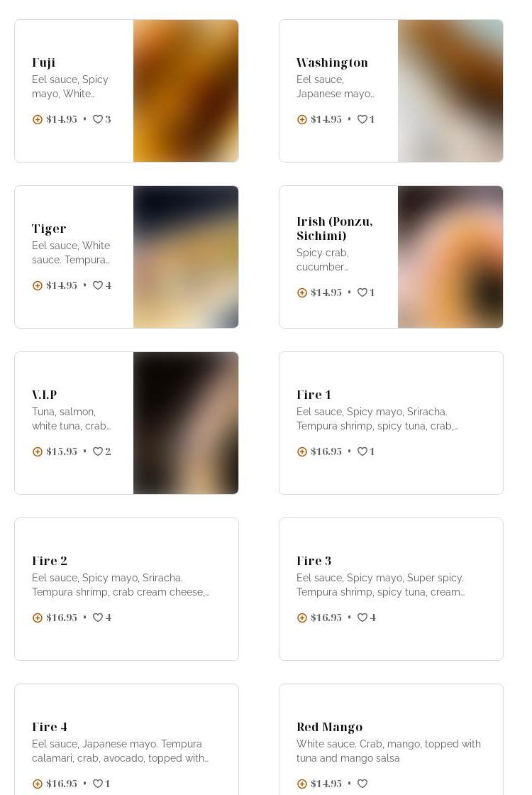Tap the heart icon on V.I.P roll
This screenshot has height=795, width=532.
tap(98, 451)
